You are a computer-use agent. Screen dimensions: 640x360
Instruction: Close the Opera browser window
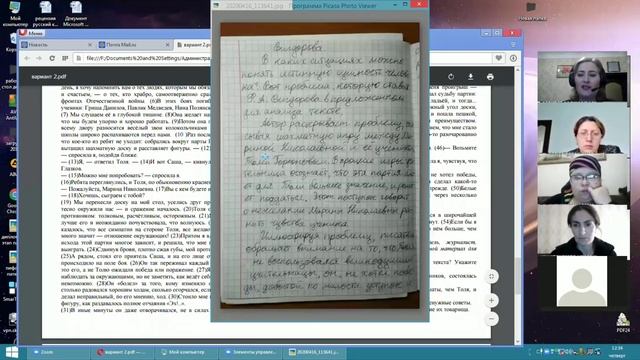pyautogui.click(x=512, y=33)
